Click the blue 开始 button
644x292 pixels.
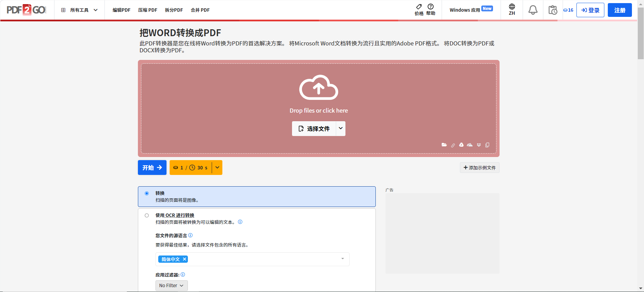click(x=152, y=168)
